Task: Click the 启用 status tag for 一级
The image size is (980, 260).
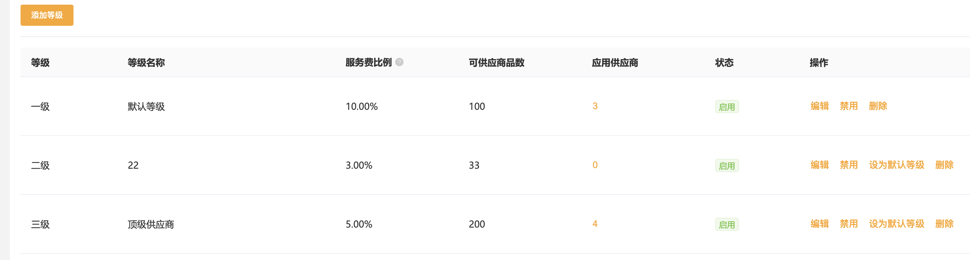Action: 727,107
